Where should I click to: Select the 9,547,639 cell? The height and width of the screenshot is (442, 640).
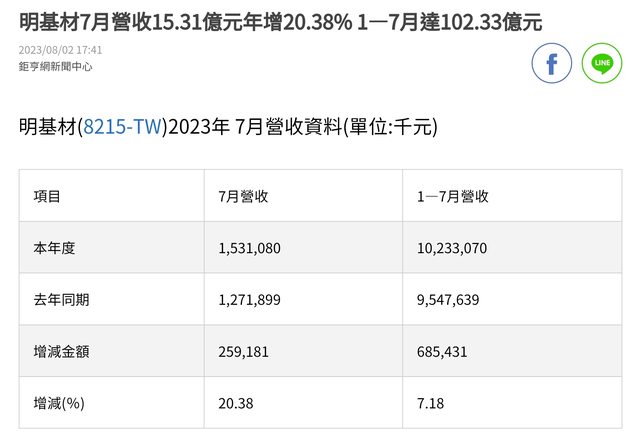tap(449, 299)
